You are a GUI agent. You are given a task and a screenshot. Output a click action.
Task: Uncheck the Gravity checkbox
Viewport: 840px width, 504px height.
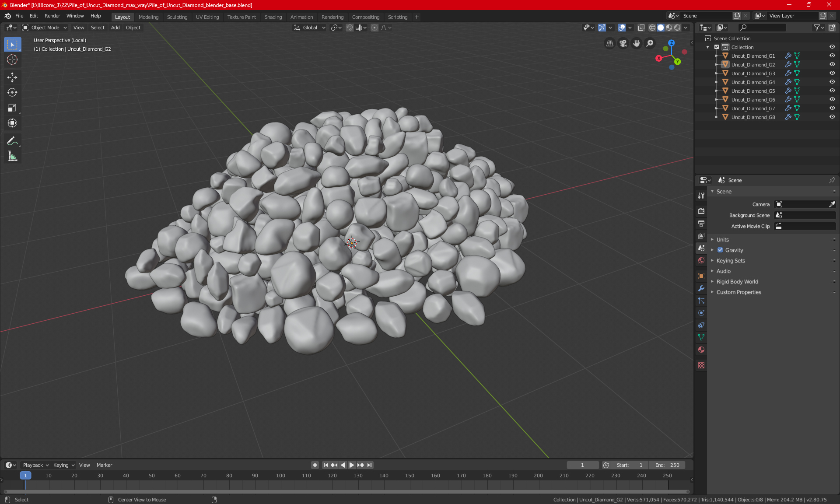click(x=720, y=250)
